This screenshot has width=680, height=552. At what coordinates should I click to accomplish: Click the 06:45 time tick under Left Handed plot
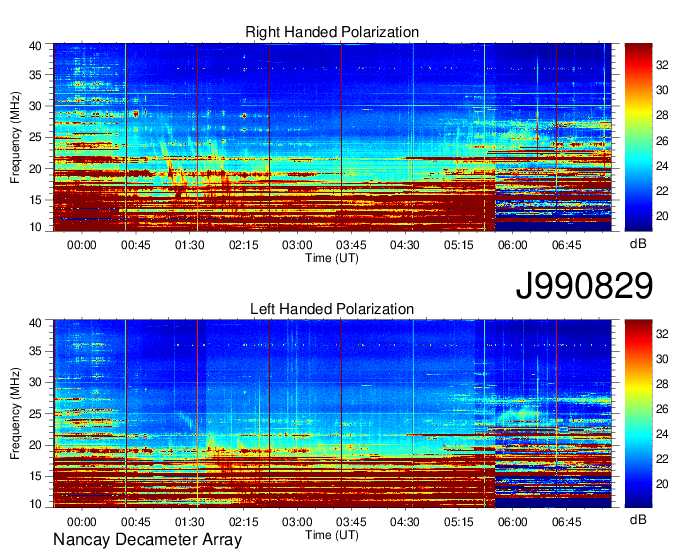click(x=567, y=522)
